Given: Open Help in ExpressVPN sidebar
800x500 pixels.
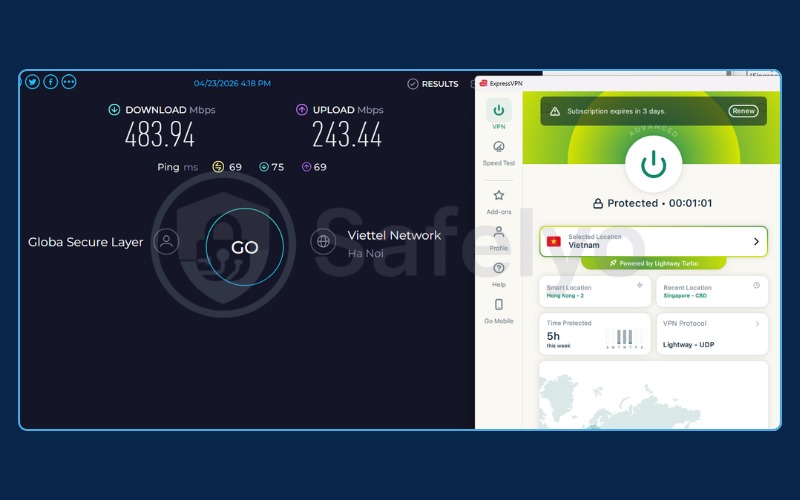Looking at the screenshot, I should pyautogui.click(x=498, y=275).
